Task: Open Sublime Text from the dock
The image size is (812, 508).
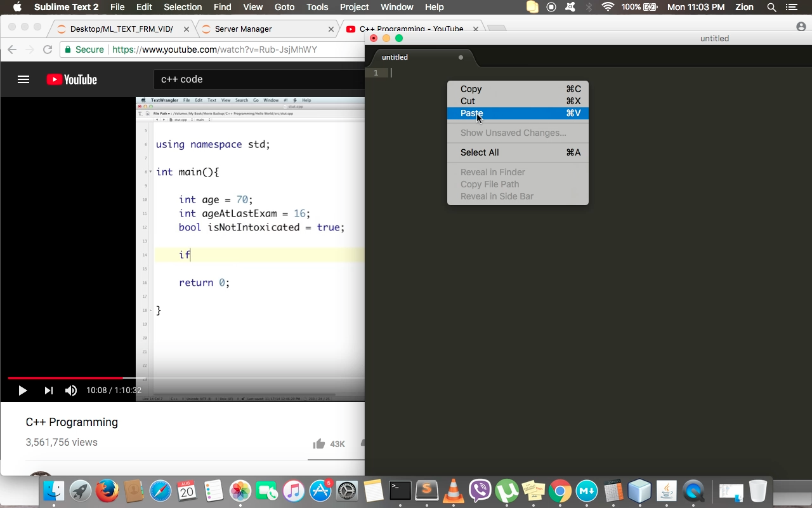Action: tap(427, 491)
